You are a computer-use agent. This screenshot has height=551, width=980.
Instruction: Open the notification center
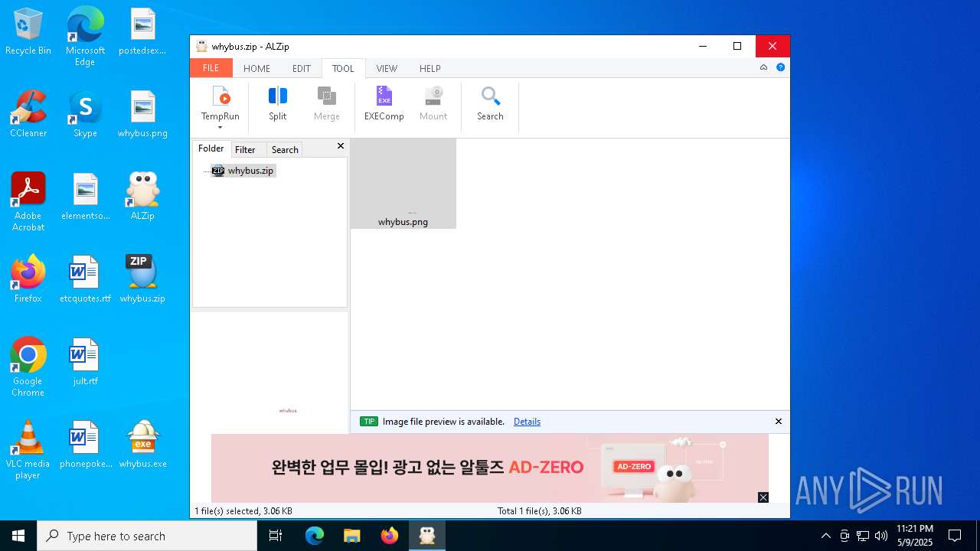click(955, 536)
